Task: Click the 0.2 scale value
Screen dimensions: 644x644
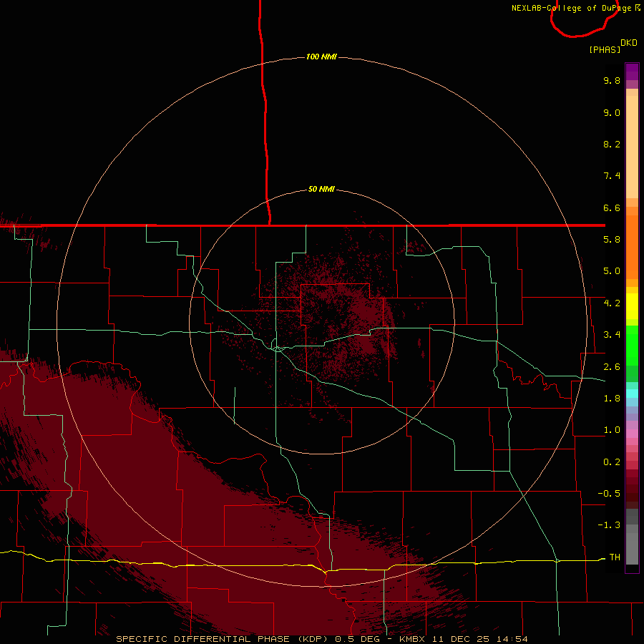Action: (612, 462)
